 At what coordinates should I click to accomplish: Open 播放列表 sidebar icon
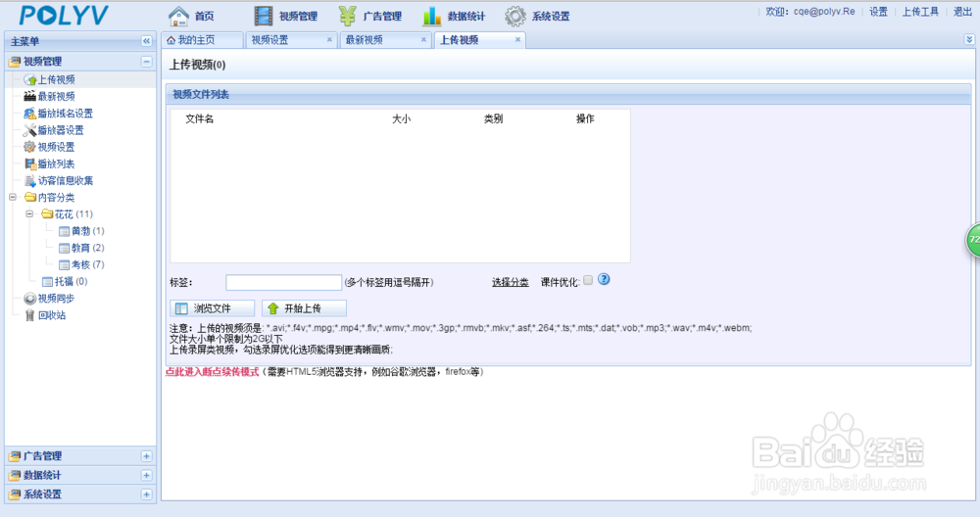pos(30,164)
